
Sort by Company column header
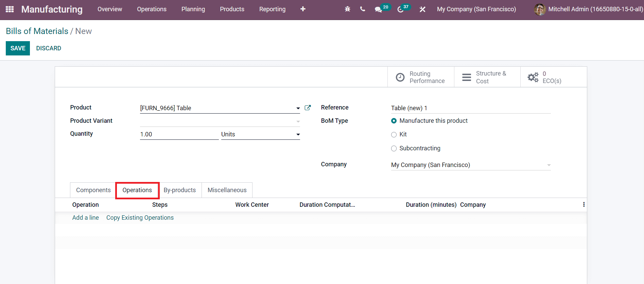click(473, 205)
